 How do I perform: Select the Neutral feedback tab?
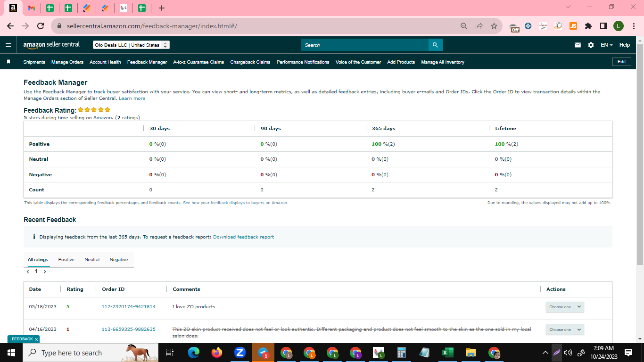(92, 259)
